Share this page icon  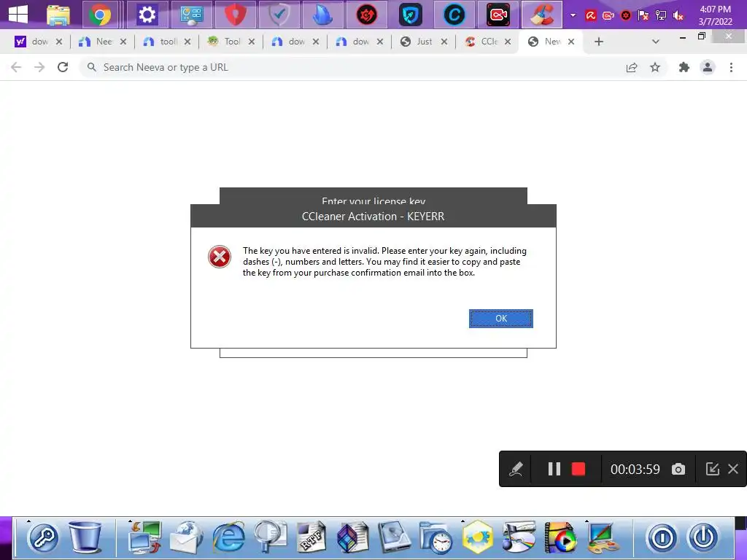[x=632, y=67]
